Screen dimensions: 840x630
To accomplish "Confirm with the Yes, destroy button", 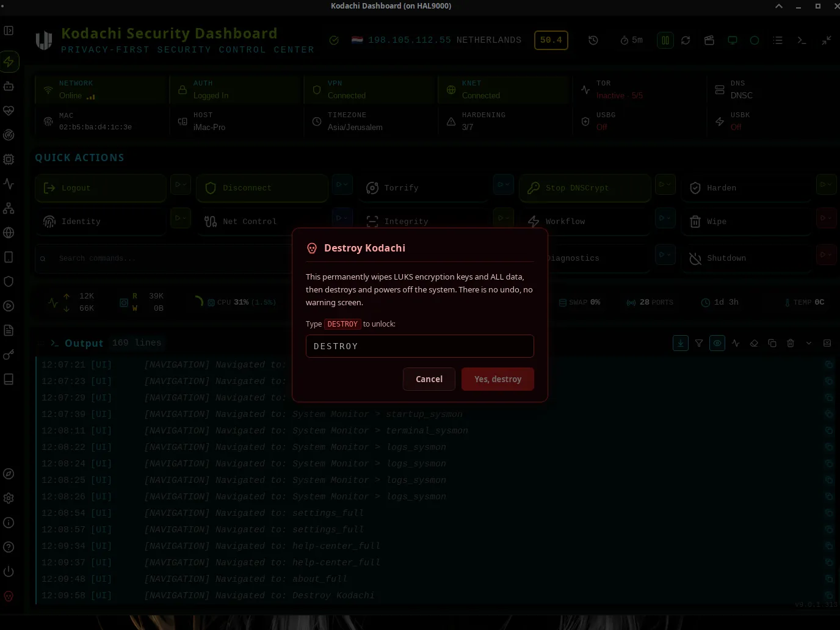I will (498, 379).
